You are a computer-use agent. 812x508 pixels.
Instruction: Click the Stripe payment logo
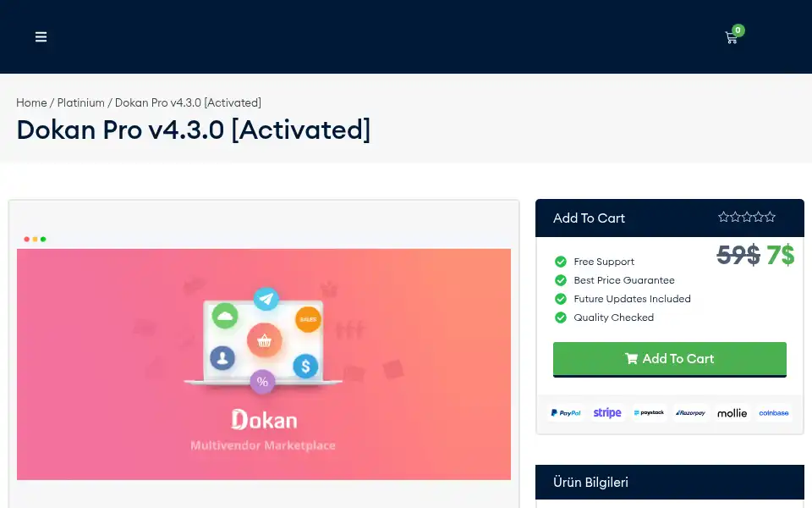click(x=607, y=413)
